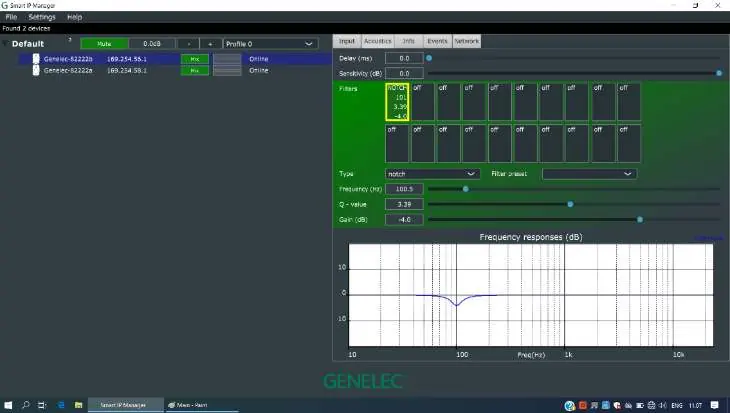This screenshot has height=413, width=730.
Task: Open File Explorer from taskbar
Action: coord(78,405)
